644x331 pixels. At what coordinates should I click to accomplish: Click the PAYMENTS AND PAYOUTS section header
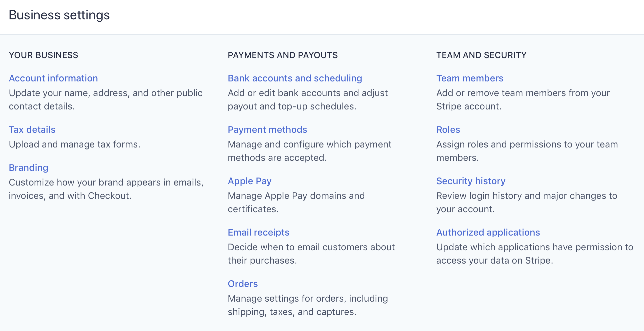click(283, 55)
